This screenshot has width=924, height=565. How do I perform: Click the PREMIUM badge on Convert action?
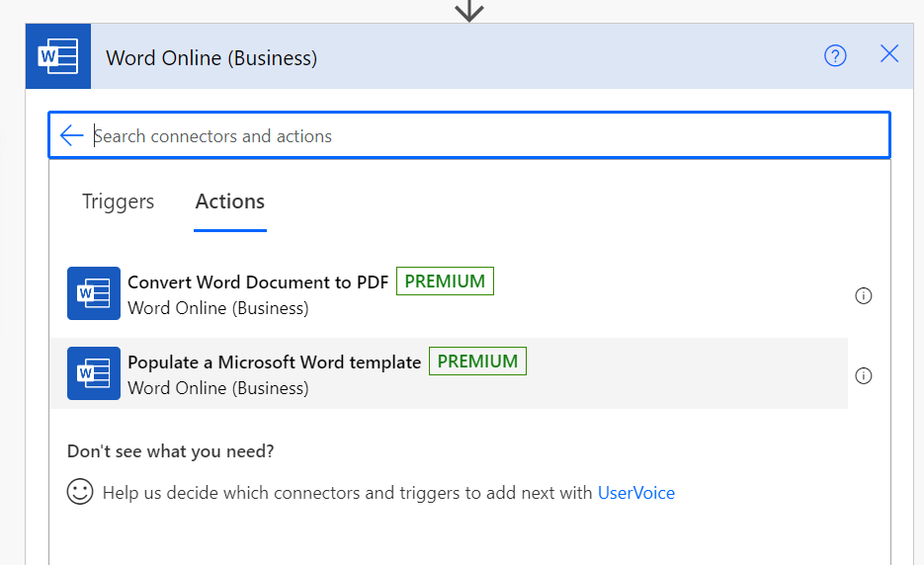[445, 282]
